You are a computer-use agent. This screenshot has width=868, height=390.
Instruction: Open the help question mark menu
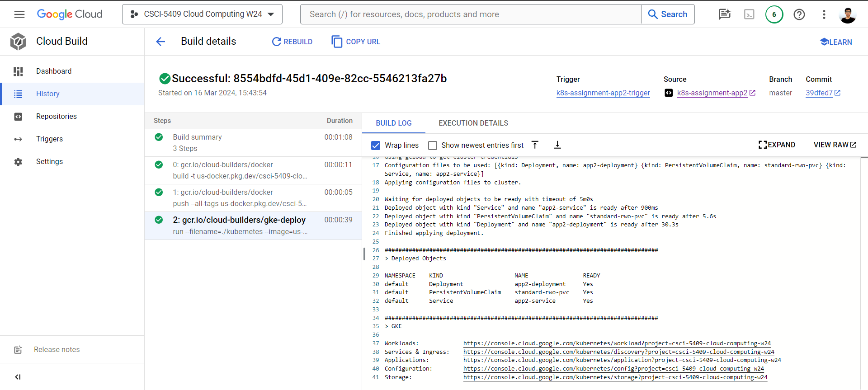(799, 14)
